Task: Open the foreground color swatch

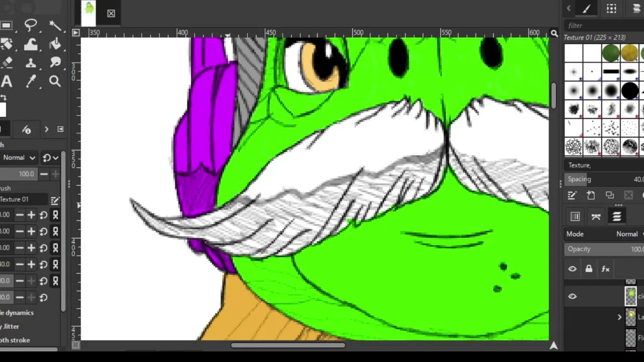Action: coord(3,109)
